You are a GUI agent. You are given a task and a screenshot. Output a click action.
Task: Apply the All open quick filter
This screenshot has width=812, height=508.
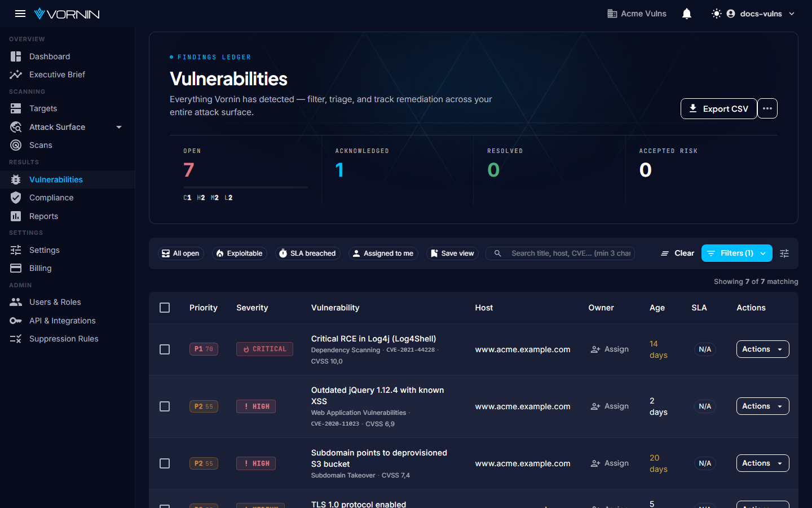[180, 253]
